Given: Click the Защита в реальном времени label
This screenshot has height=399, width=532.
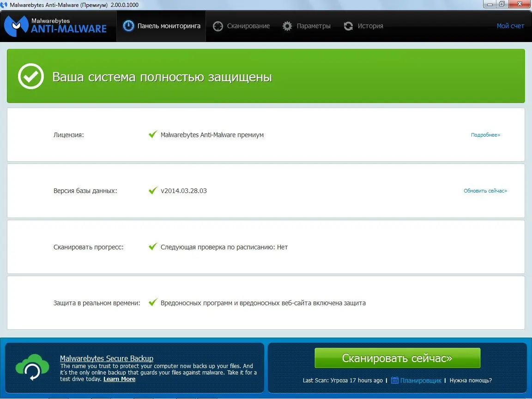Looking at the screenshot, I should pos(97,303).
